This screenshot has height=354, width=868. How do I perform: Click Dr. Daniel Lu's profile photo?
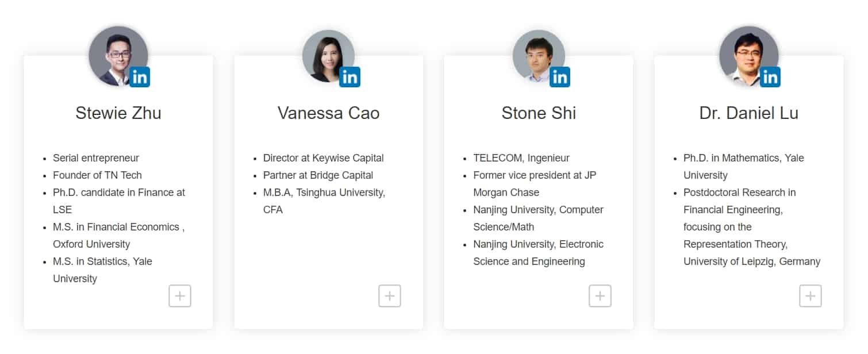click(x=749, y=56)
